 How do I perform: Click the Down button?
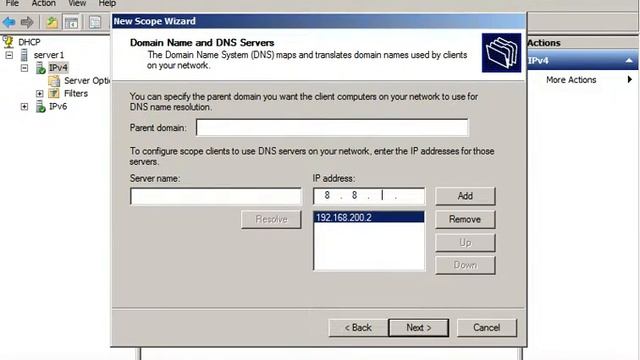tap(465, 265)
